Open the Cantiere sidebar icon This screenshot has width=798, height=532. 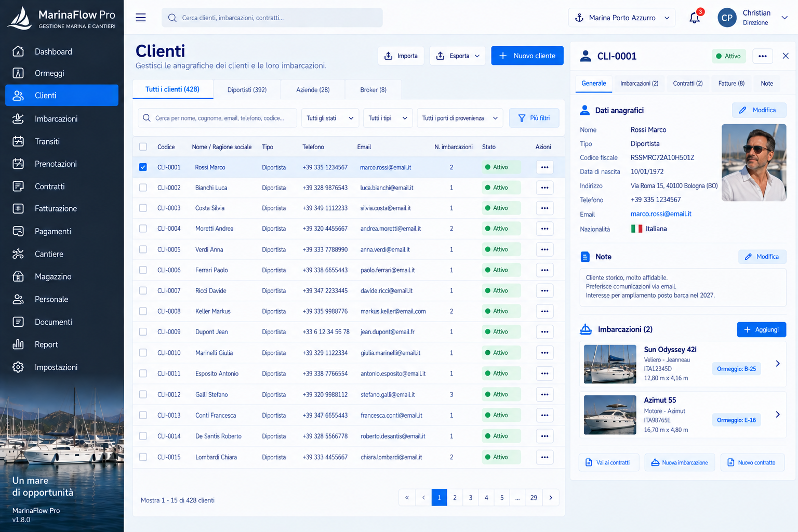[18, 254]
